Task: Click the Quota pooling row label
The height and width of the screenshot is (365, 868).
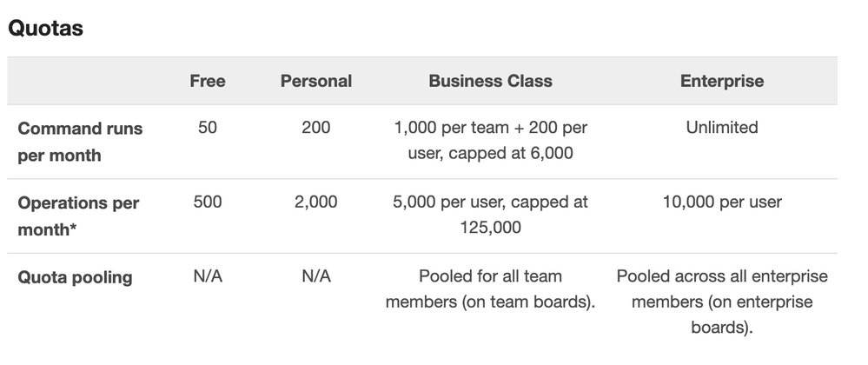Action: pyautogui.click(x=75, y=277)
